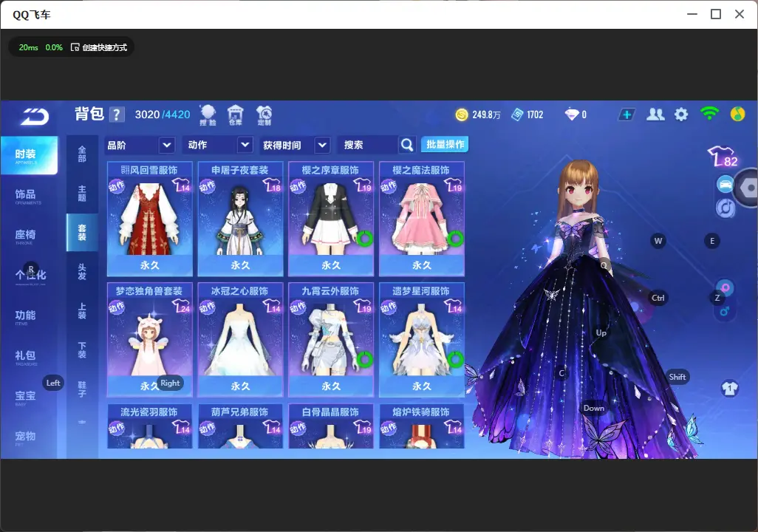Click the diamond currency icon
Viewport: 758px width, 532px height.
(x=571, y=115)
